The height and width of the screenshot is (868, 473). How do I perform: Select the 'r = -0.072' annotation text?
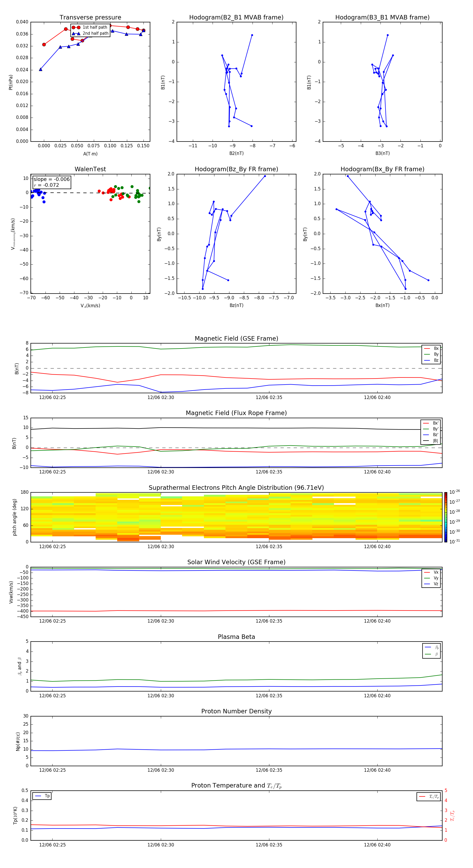(x=47, y=185)
